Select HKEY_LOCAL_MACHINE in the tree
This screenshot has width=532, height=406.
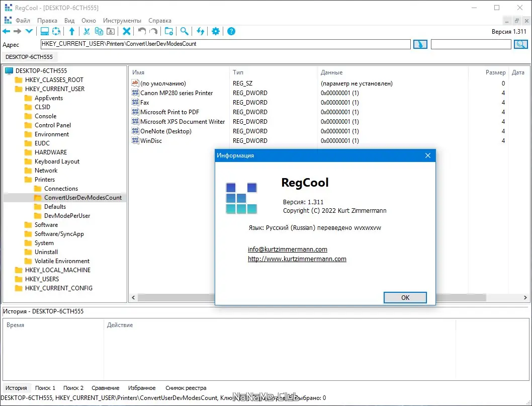point(58,270)
